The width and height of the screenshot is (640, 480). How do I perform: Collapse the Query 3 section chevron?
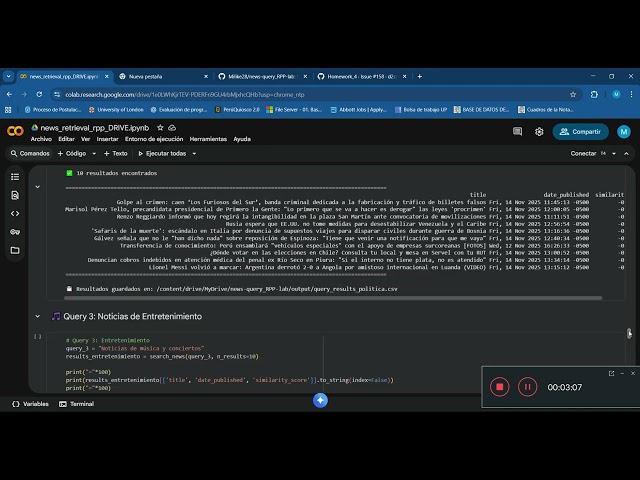38,316
